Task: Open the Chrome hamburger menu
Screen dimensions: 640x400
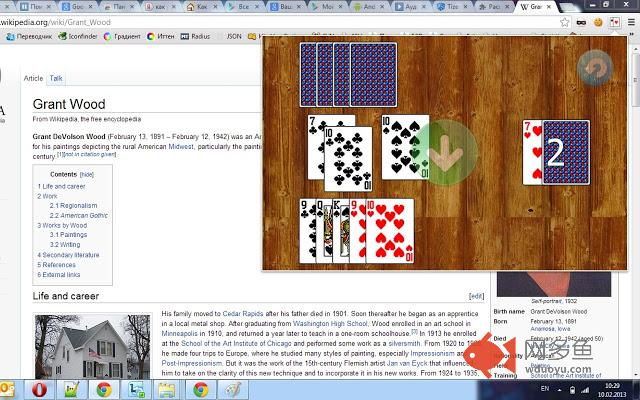Action: [x=631, y=22]
